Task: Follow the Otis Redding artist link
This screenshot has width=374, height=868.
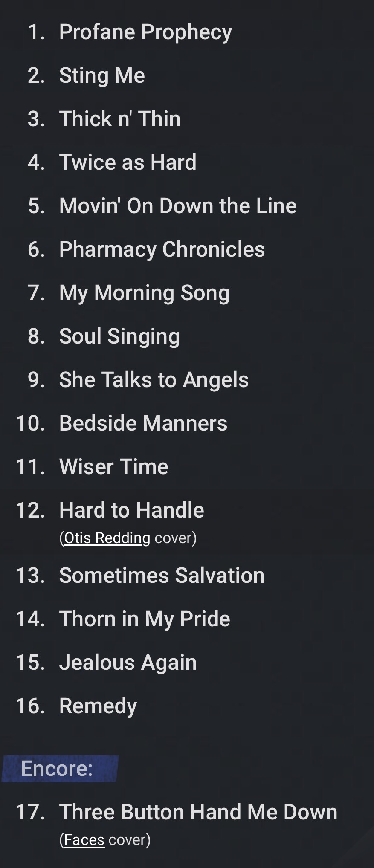Action: click(107, 538)
